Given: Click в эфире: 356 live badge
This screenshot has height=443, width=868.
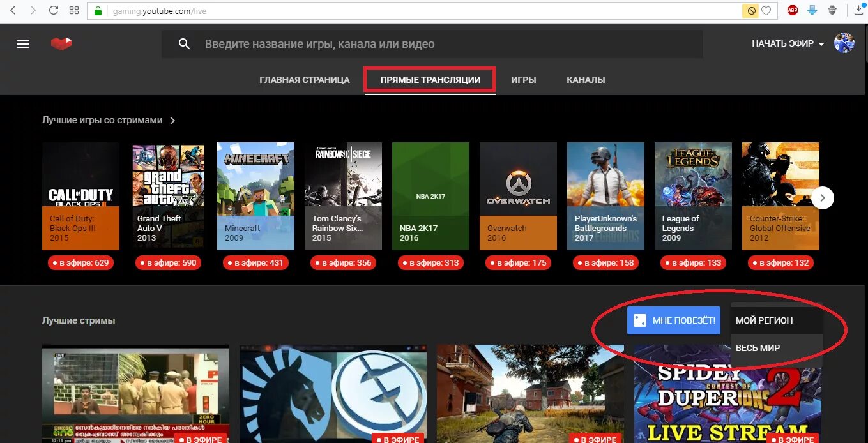Looking at the screenshot, I should [343, 262].
